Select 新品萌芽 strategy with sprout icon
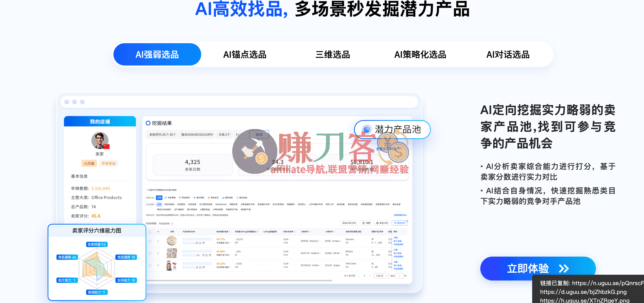 pos(184,198)
